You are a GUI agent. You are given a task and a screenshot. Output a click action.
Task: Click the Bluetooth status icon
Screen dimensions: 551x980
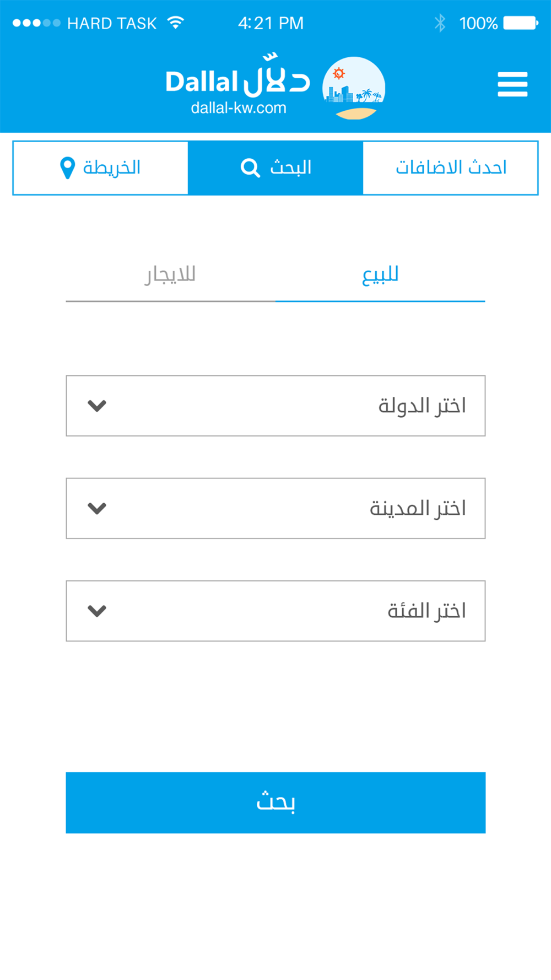(440, 23)
